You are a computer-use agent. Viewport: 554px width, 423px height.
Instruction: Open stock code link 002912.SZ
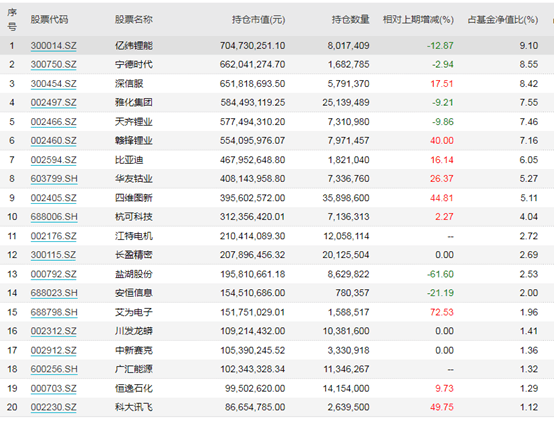[x=53, y=351]
